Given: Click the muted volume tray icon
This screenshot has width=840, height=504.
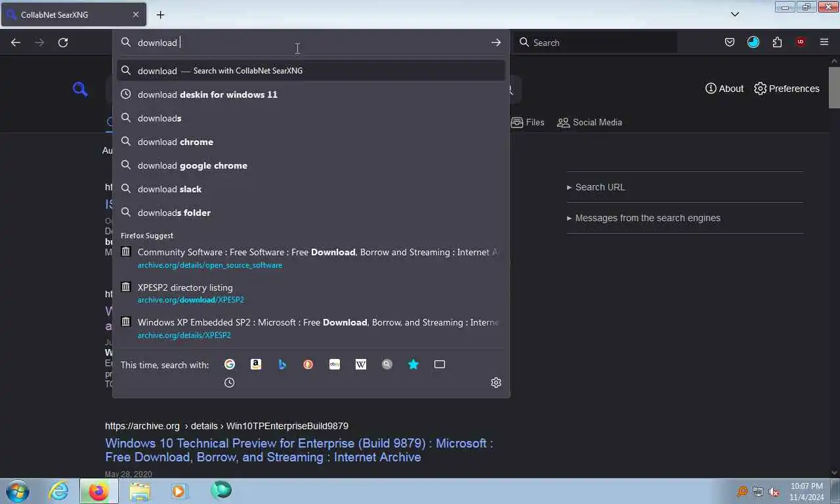Looking at the screenshot, I should [774, 492].
